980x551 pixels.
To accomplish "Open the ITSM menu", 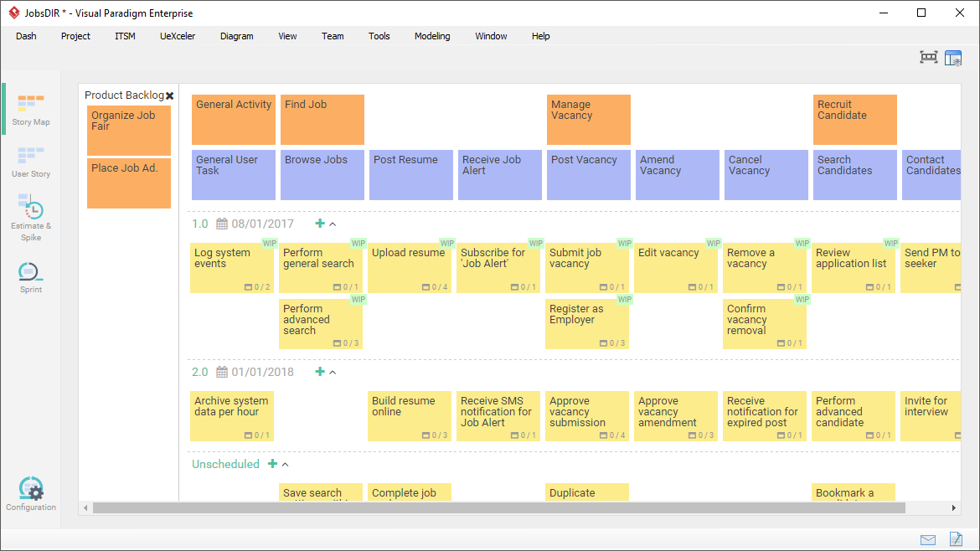I will click(x=125, y=36).
